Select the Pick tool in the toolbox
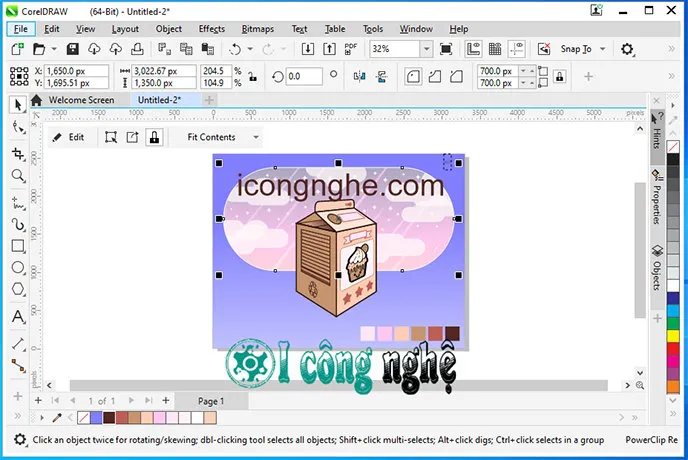This screenshot has width=688, height=460. (18, 105)
